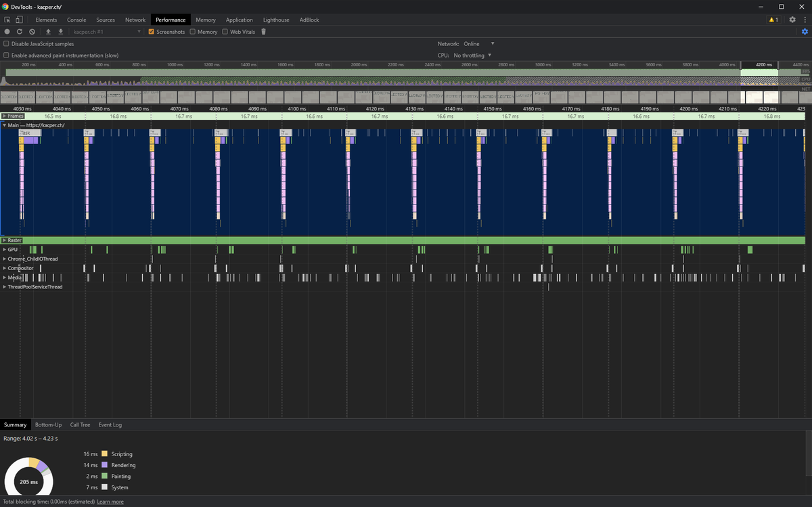Click the Chrome icon in title bar
This screenshot has width=812, height=507.
coord(5,6)
